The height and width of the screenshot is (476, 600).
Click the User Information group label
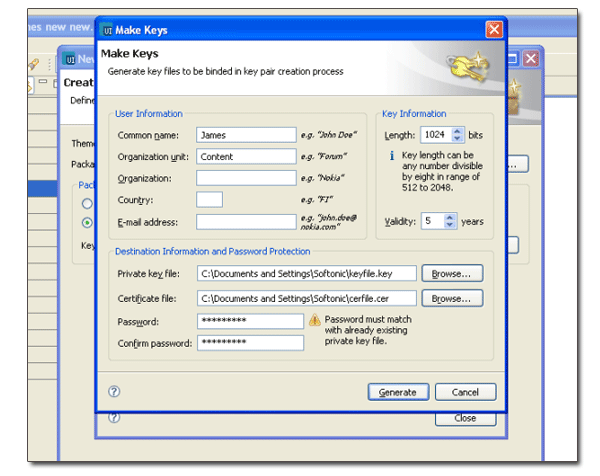pos(149,114)
